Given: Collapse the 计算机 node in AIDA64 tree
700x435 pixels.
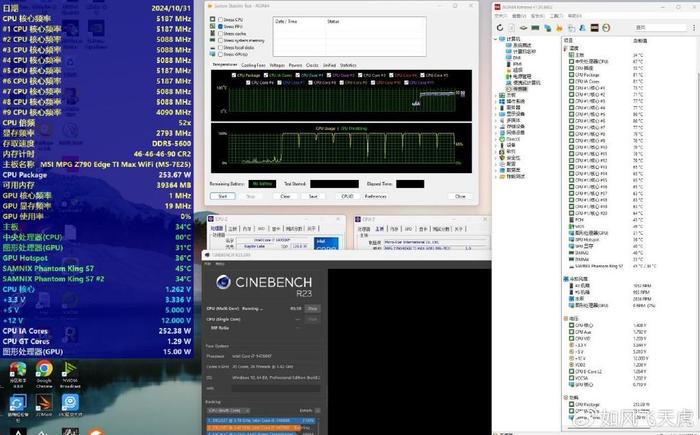Looking at the screenshot, I should pos(496,39).
